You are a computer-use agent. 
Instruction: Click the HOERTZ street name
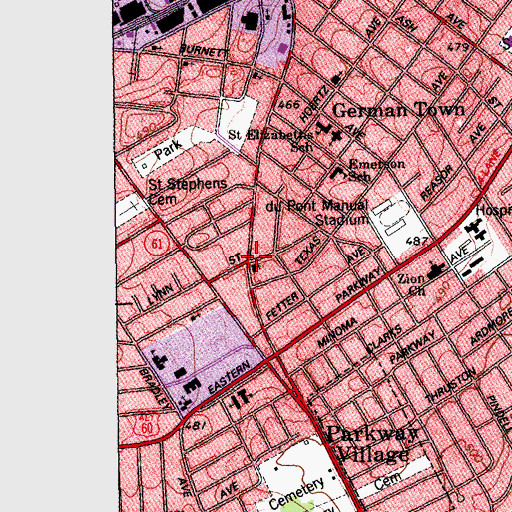coord(315,104)
